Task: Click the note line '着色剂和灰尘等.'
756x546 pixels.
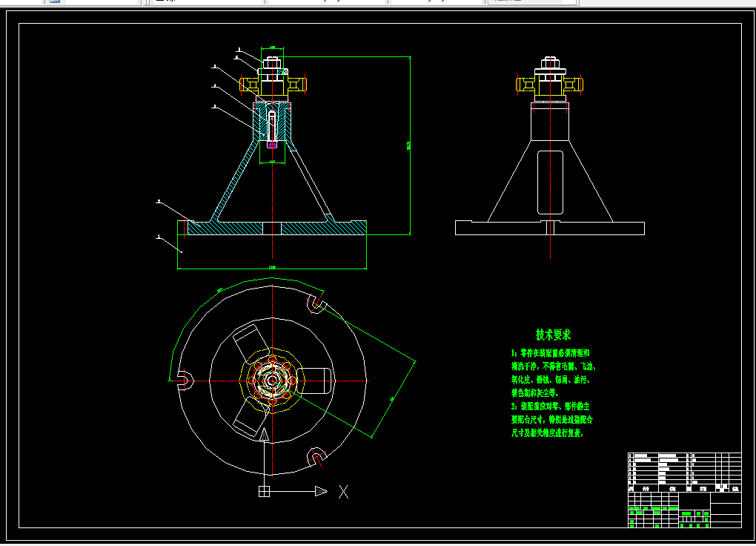Action: pyautogui.click(x=534, y=393)
